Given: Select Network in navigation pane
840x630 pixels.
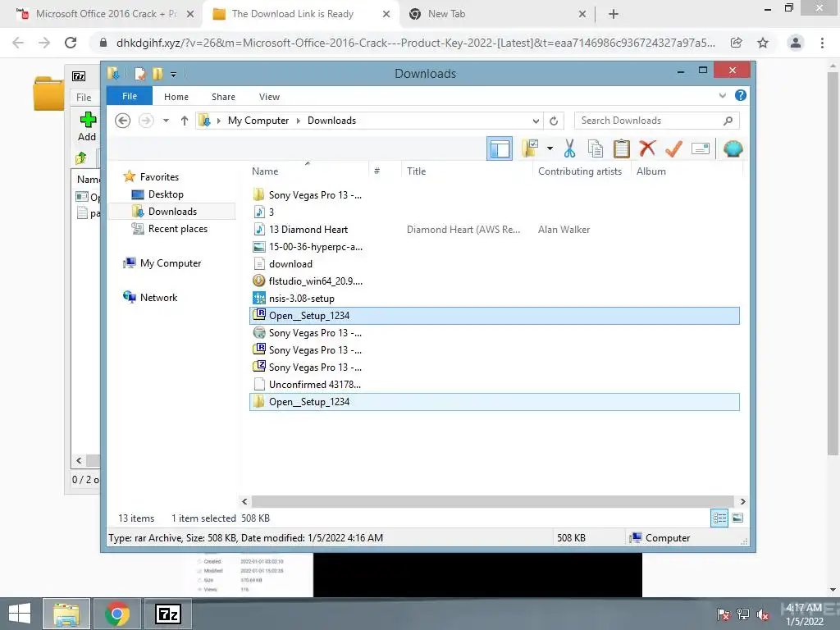Looking at the screenshot, I should (158, 297).
